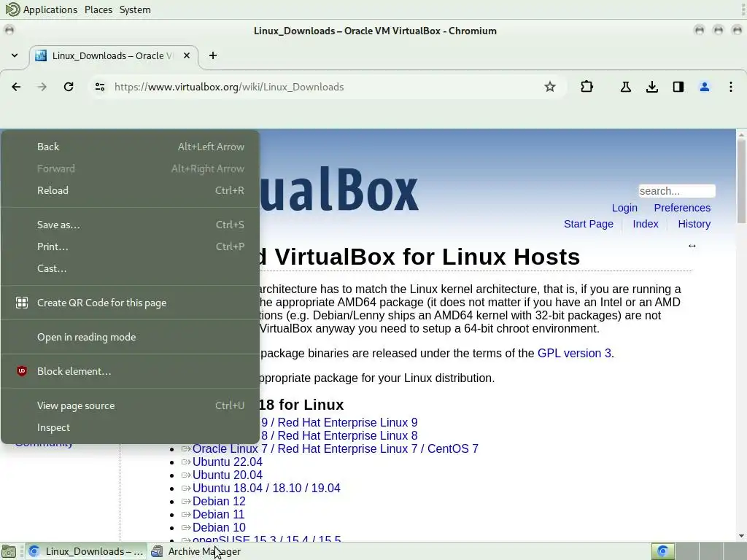The height and width of the screenshot is (560, 747).
Task: Open Oracle Linux 7 / CentOS 7 download link
Action: (335, 448)
